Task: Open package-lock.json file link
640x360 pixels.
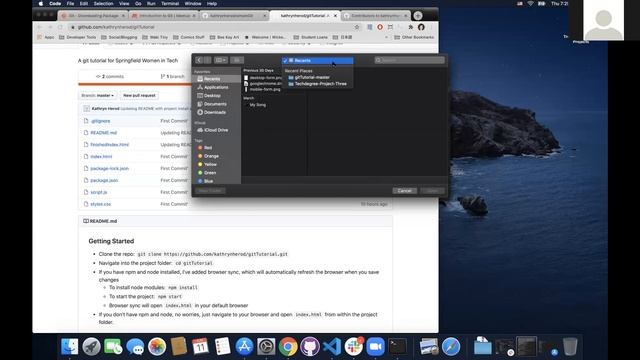Action: click(109, 168)
